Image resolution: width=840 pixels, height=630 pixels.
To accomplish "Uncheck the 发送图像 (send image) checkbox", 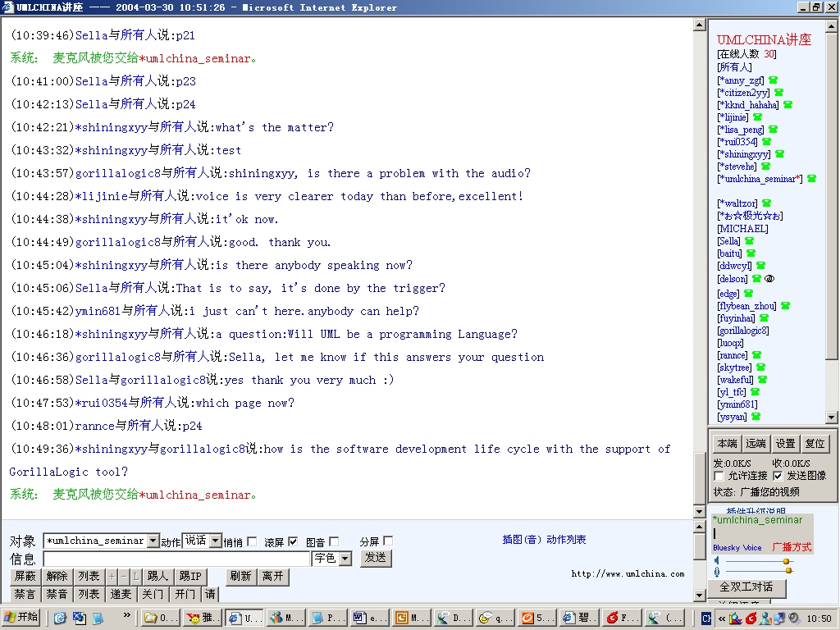I will tap(778, 477).
